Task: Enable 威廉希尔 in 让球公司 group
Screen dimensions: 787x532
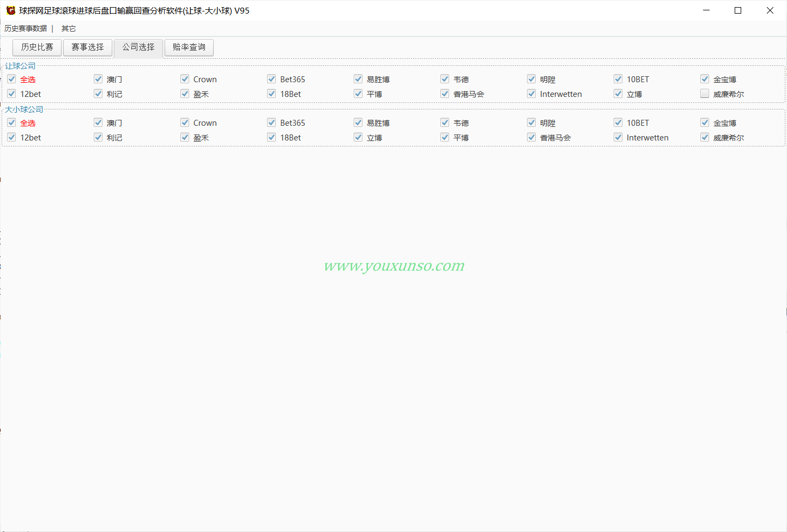Action: pos(705,94)
